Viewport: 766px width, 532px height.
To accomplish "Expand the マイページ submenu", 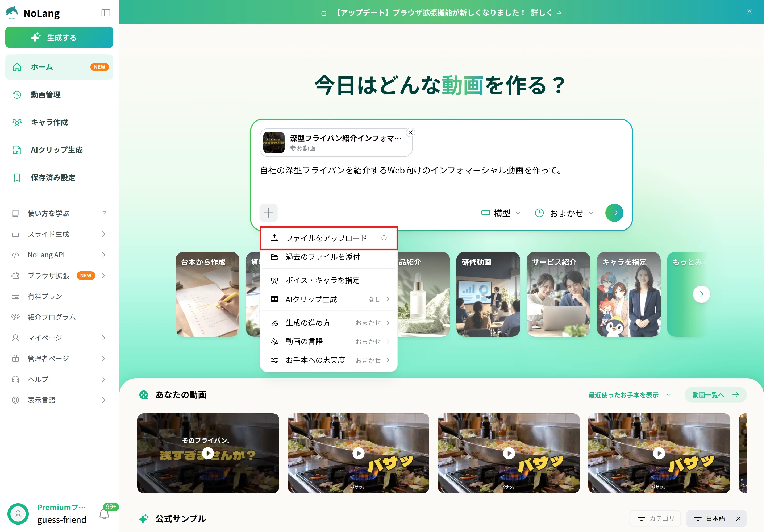I will (59, 338).
